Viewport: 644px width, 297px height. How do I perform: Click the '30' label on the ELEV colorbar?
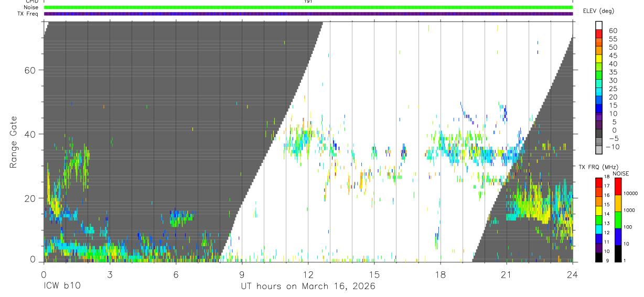(x=613, y=80)
